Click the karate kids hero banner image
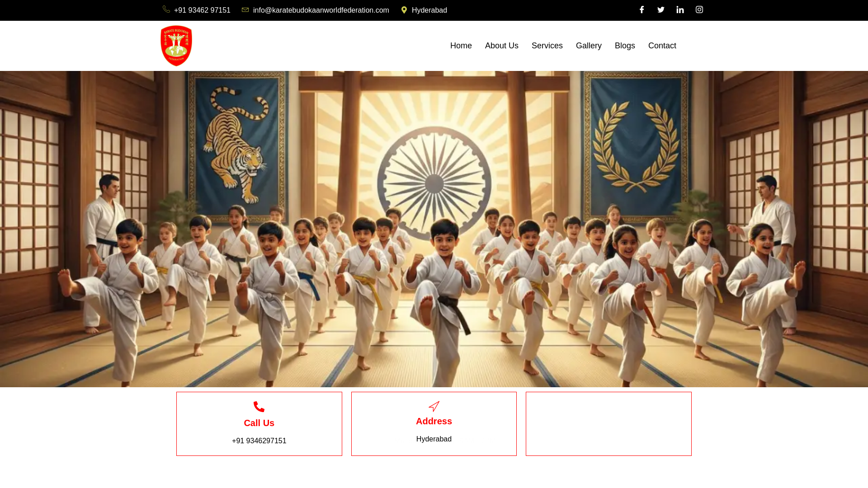The width and height of the screenshot is (868, 488). (434, 229)
